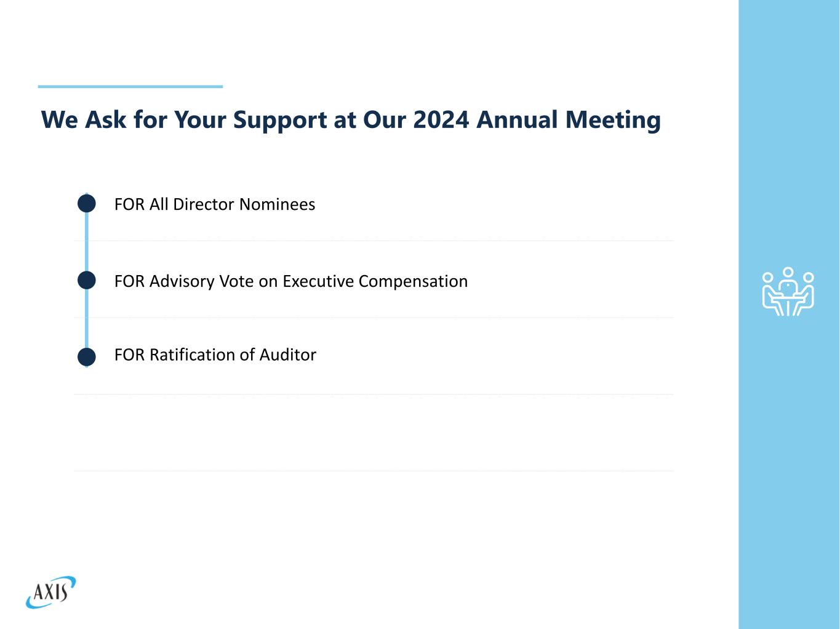Click "FOR Advisory Vote on Executive Compensation" line

coord(290,281)
